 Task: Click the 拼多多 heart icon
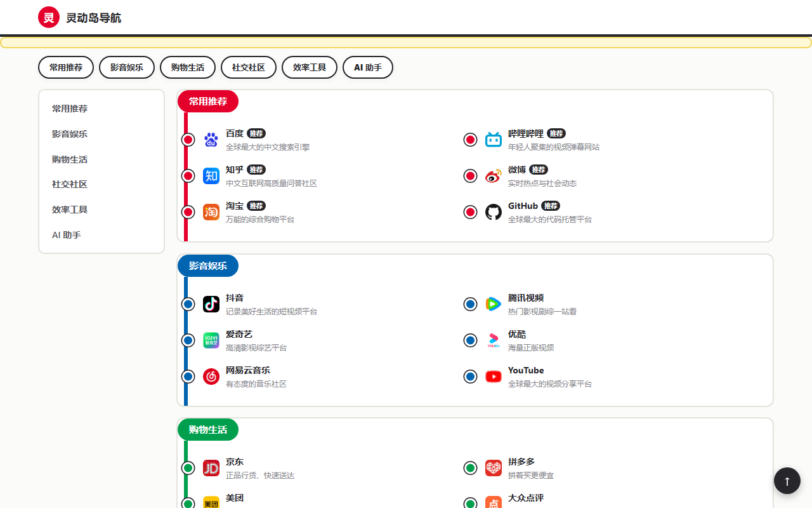(x=494, y=468)
